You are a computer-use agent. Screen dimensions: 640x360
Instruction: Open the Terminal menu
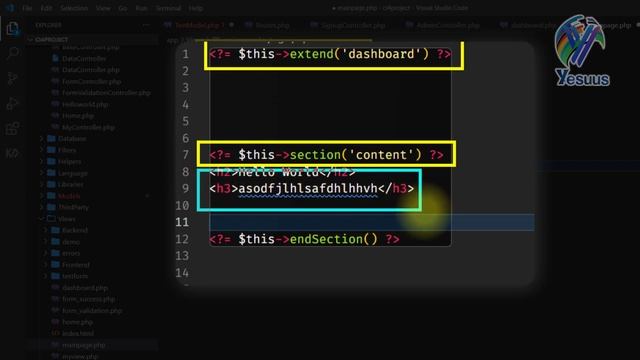[x=168, y=8]
